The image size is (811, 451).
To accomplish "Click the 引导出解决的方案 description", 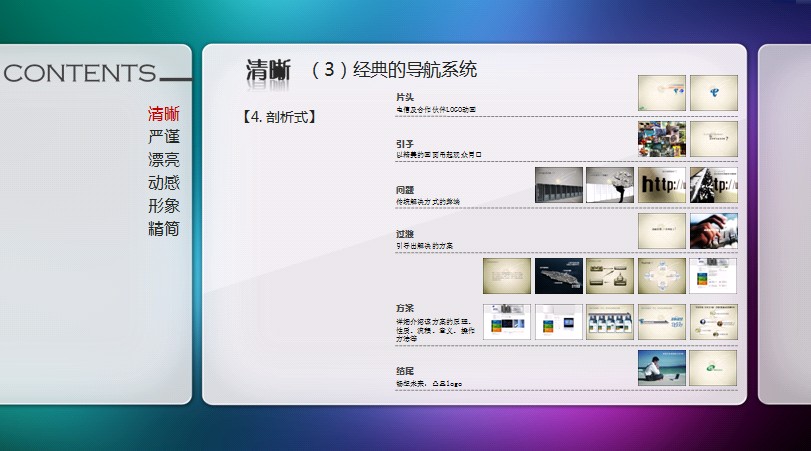I will 424,246.
